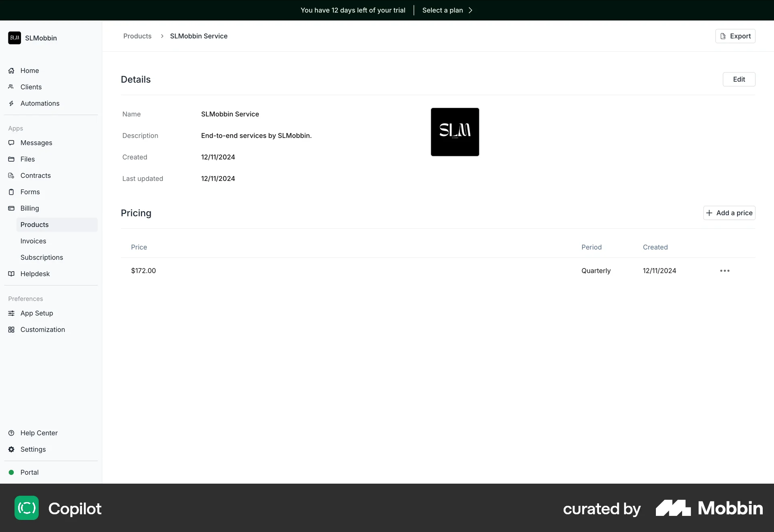Select the Forms icon
This screenshot has height=532, width=774.
click(12, 191)
